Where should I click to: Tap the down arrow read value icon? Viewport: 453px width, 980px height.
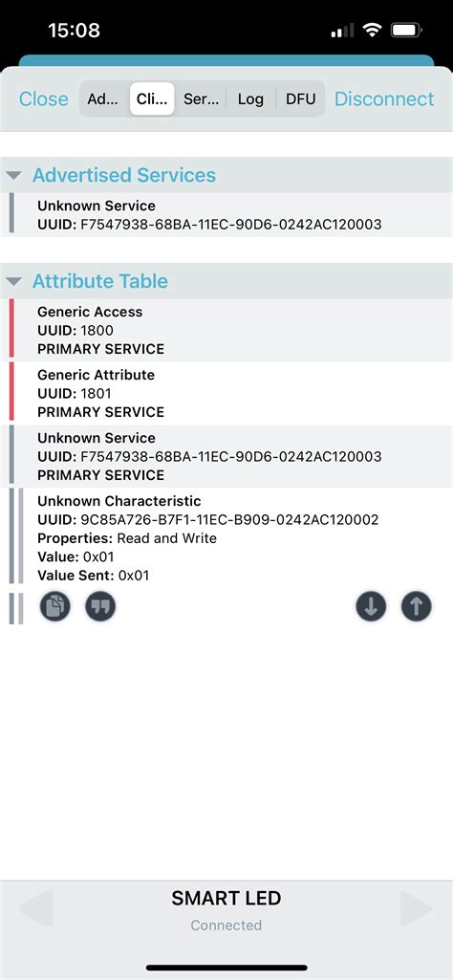371,606
